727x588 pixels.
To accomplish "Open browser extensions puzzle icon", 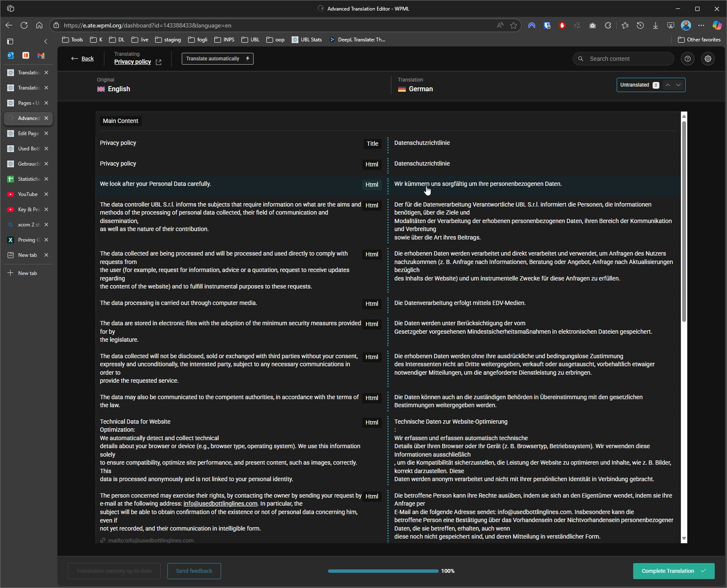I will pyautogui.click(x=608, y=25).
